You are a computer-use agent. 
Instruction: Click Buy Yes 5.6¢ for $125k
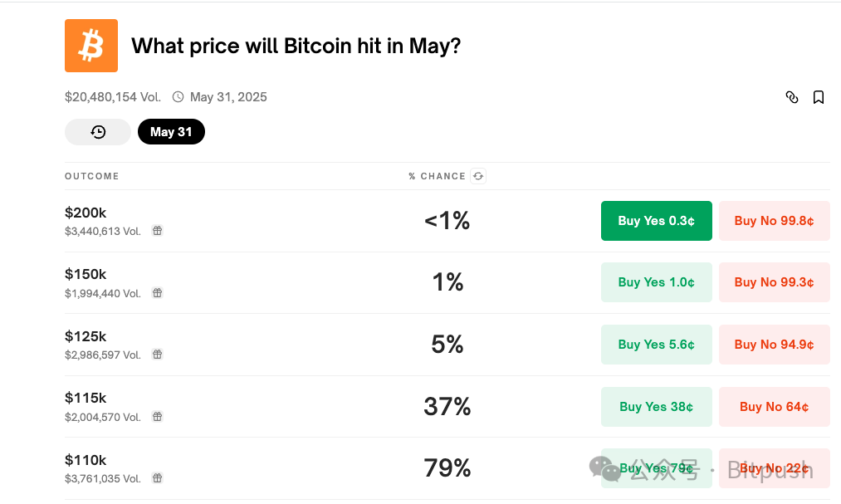click(x=656, y=345)
